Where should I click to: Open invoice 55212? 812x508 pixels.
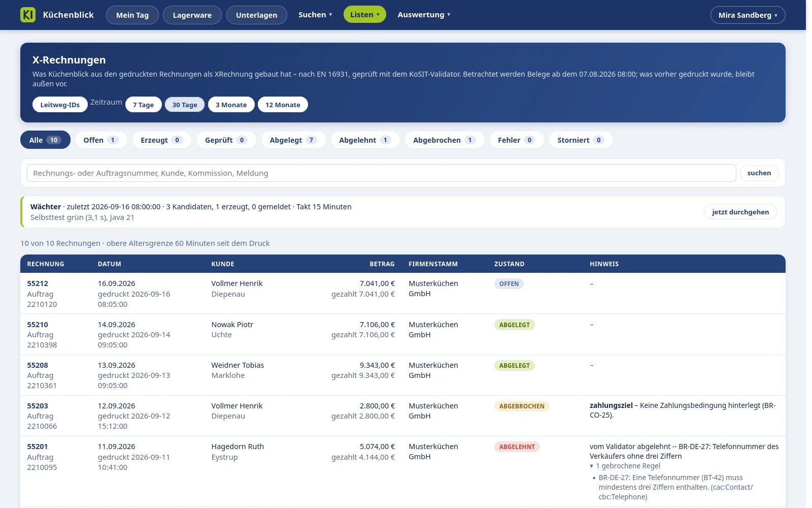[x=38, y=283]
